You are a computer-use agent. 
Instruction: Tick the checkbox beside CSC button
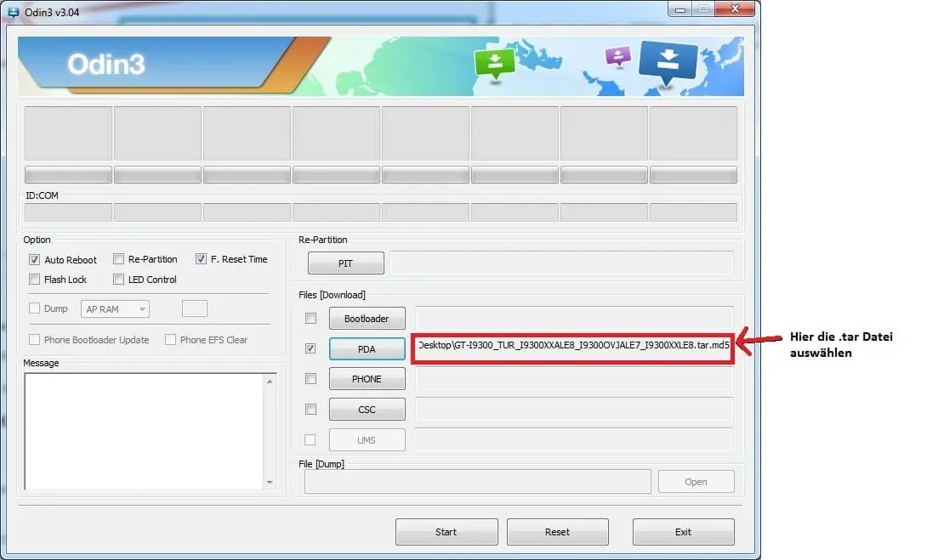click(310, 410)
